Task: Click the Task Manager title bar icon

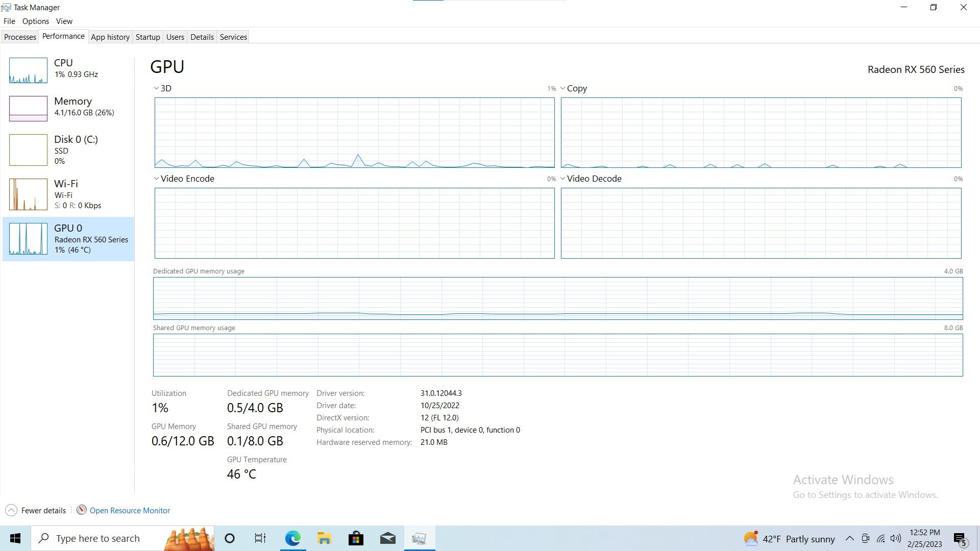Action: (x=6, y=7)
